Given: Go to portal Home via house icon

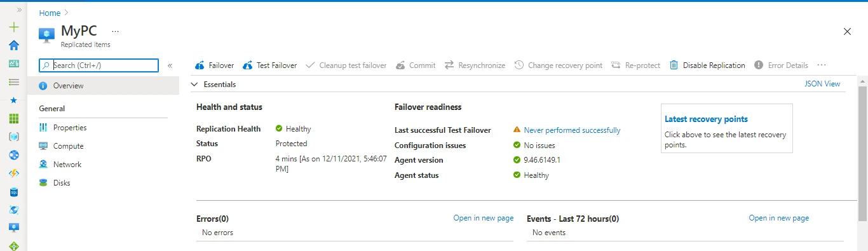Looking at the screenshot, I should pyautogui.click(x=14, y=45).
